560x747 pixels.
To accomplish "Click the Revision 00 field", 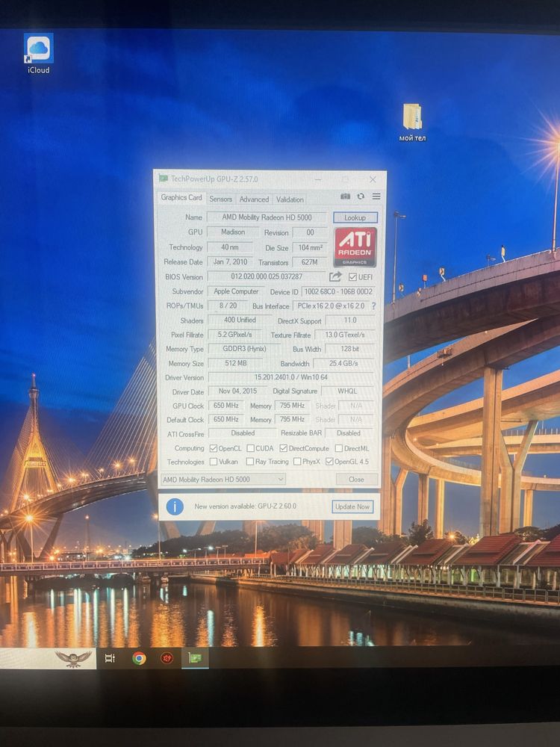I will coord(310,232).
